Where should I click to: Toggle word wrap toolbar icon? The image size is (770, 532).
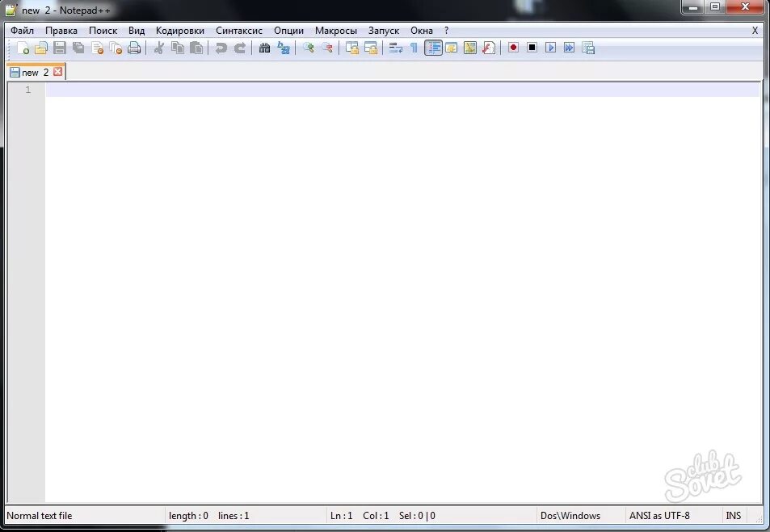[395, 48]
